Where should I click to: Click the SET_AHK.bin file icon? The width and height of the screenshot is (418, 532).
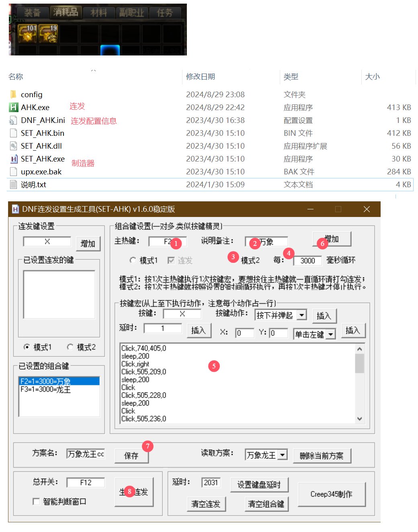[x=13, y=133]
